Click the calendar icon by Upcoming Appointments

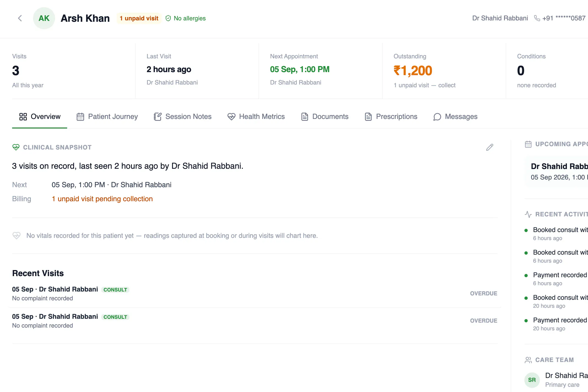click(528, 144)
